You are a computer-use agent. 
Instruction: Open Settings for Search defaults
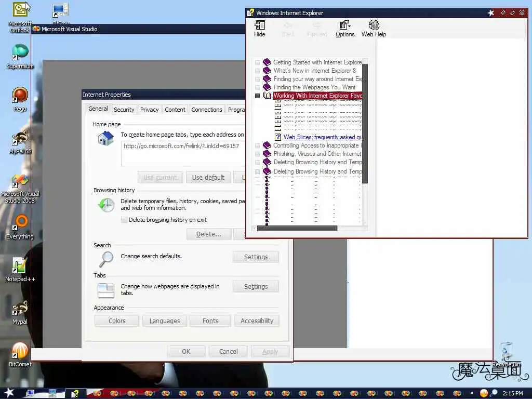coord(256,257)
